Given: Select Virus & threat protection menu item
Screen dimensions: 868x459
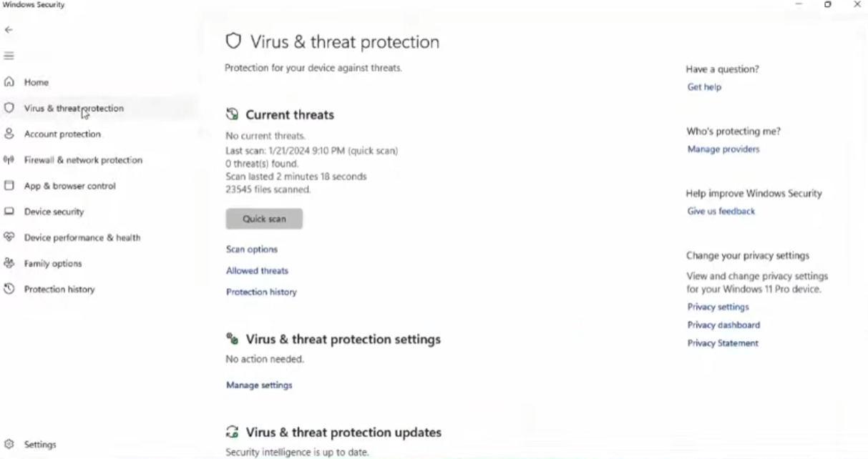Looking at the screenshot, I should 74,109.
